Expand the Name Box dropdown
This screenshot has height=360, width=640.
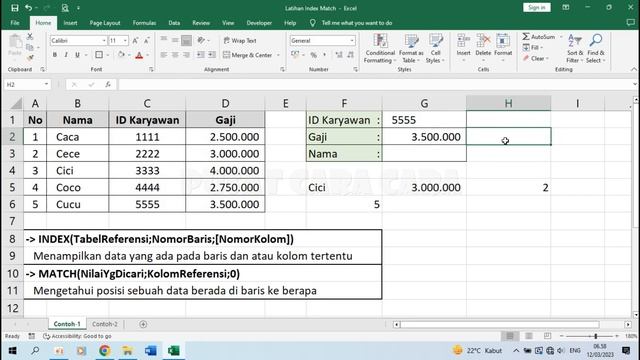click(46, 84)
